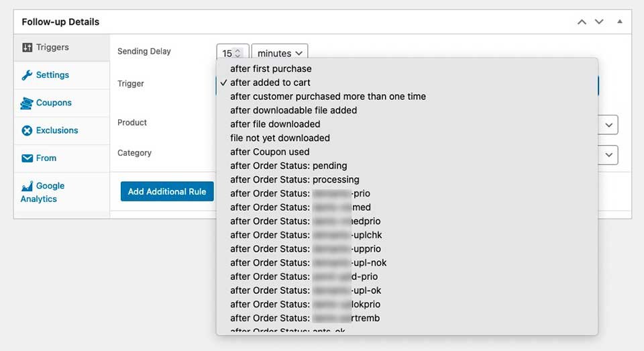Collapse the Follow-up Details panel
Image resolution: width=644 pixels, height=351 pixels.
coord(619,21)
